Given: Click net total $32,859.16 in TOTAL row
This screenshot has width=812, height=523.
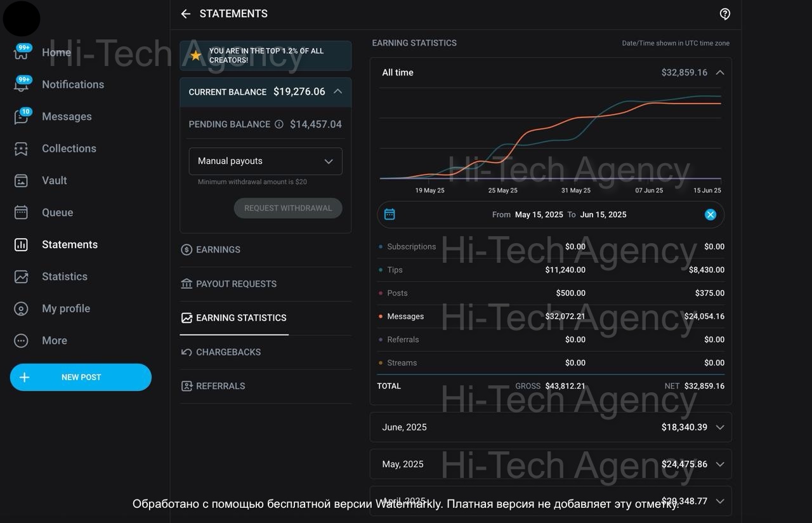Looking at the screenshot, I should tap(704, 386).
